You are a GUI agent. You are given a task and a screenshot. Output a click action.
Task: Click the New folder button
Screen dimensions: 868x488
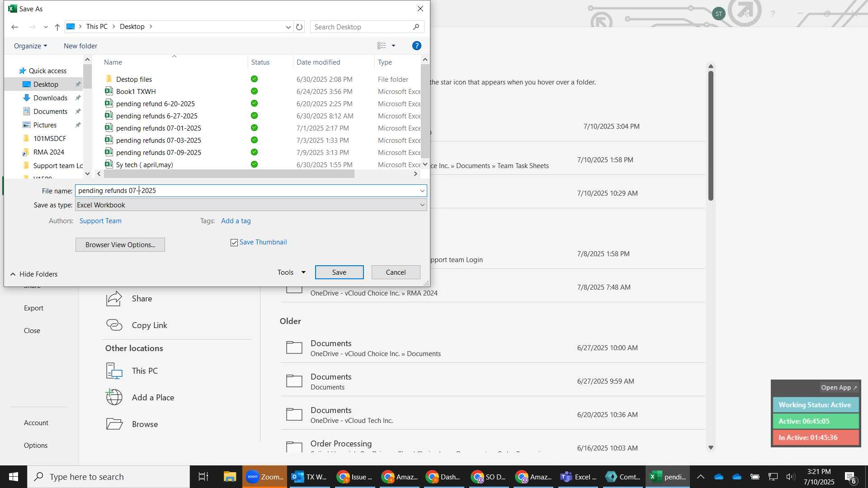click(80, 46)
